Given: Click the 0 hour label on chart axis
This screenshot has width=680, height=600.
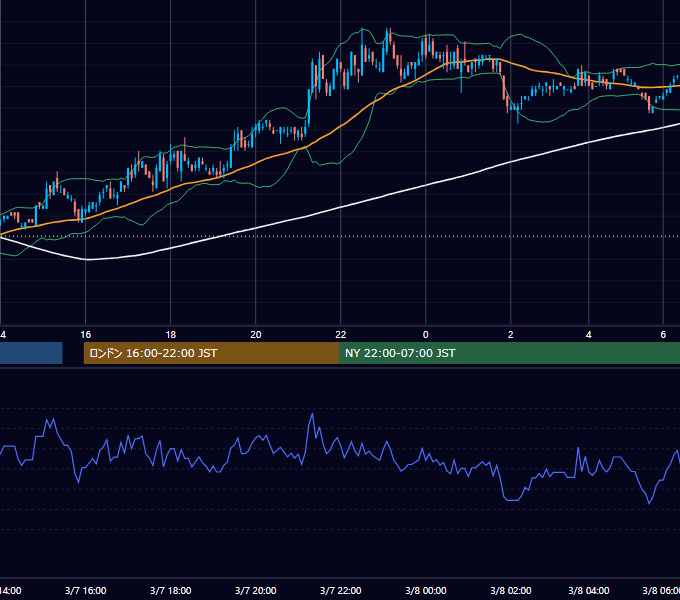Looking at the screenshot, I should click(x=425, y=335).
